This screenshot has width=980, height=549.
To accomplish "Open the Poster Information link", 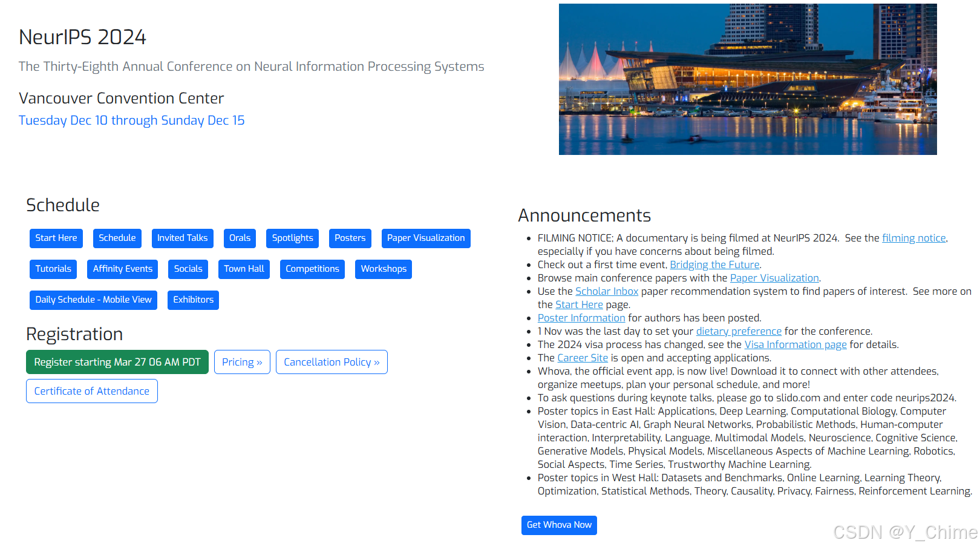I will pyautogui.click(x=581, y=318).
